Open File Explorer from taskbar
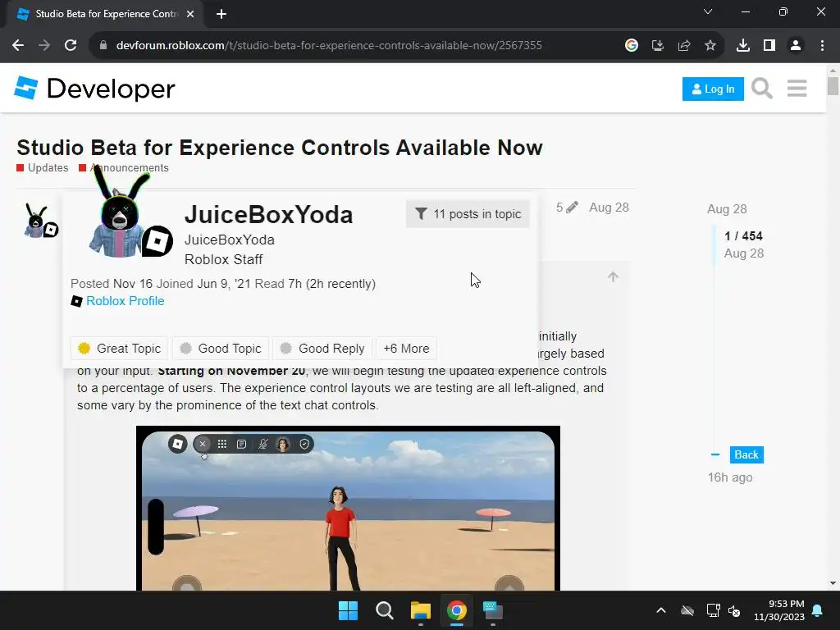The height and width of the screenshot is (630, 840). (421, 610)
